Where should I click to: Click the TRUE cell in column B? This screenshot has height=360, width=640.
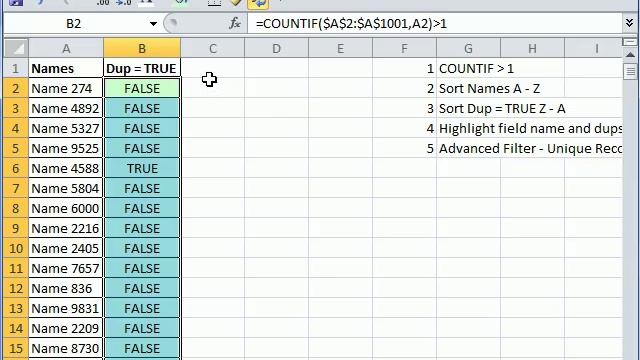tap(142, 168)
